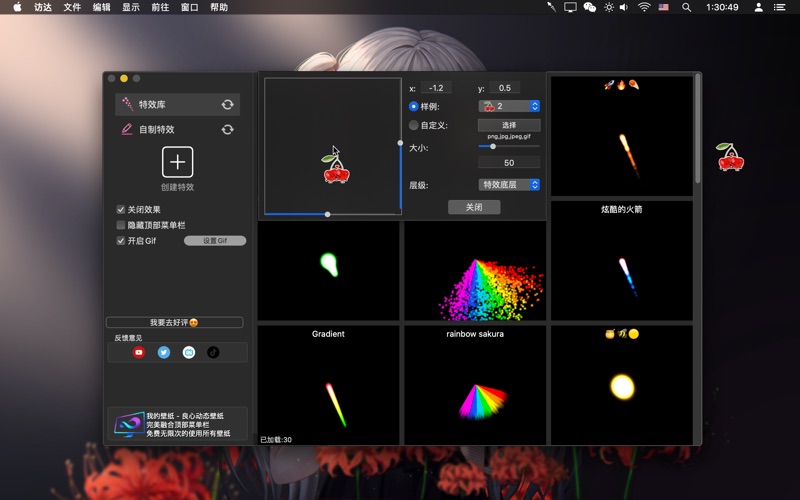Uncheck the 关闭效果 checkbox
The height and width of the screenshot is (500, 800).
(x=121, y=210)
